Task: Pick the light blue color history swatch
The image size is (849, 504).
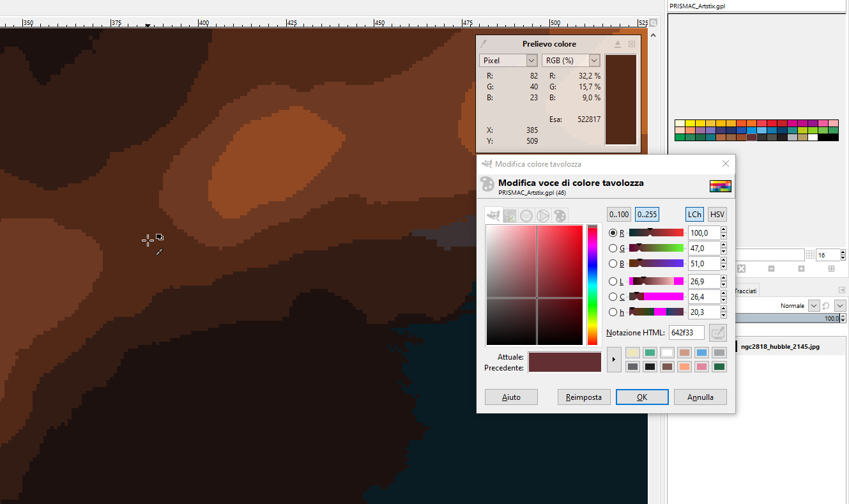Action: (x=701, y=353)
